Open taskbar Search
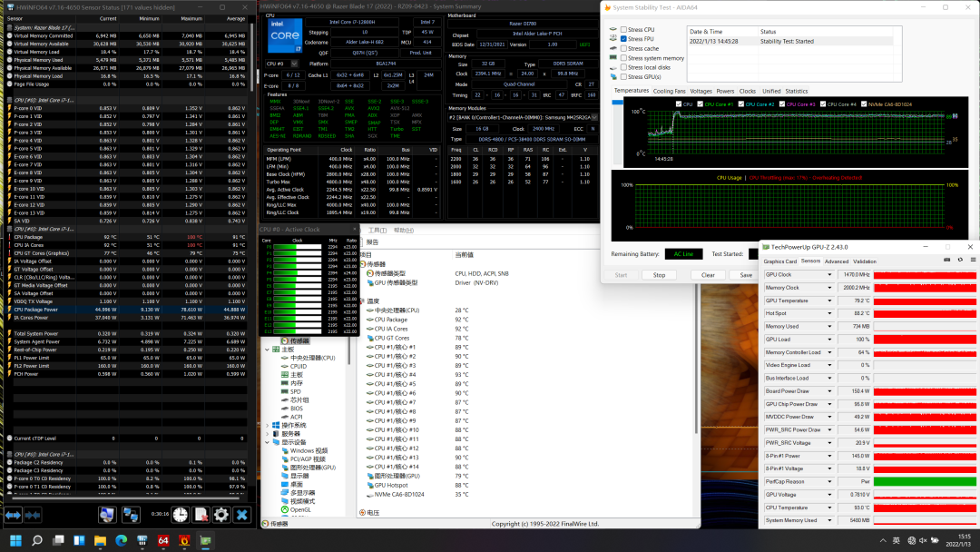 coord(37,540)
